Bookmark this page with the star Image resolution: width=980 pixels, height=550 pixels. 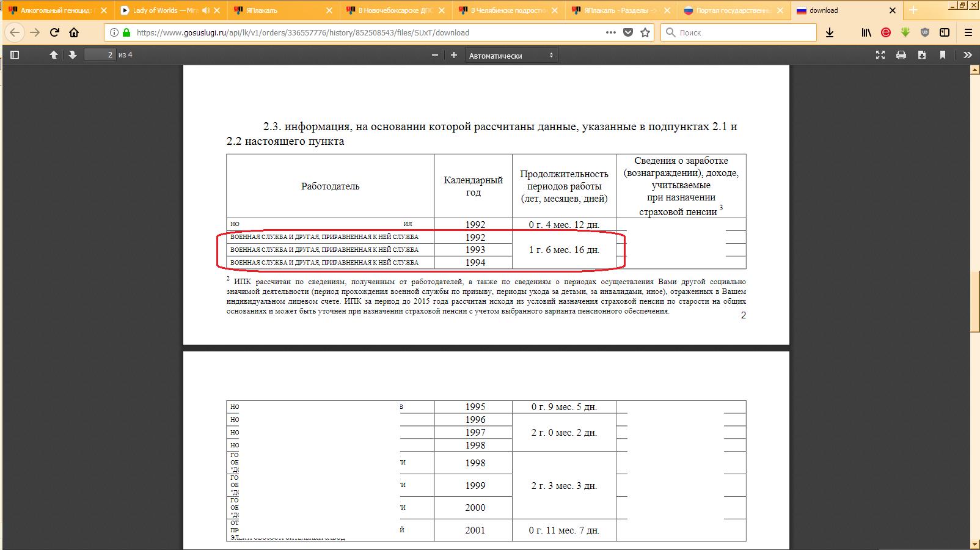pos(645,32)
